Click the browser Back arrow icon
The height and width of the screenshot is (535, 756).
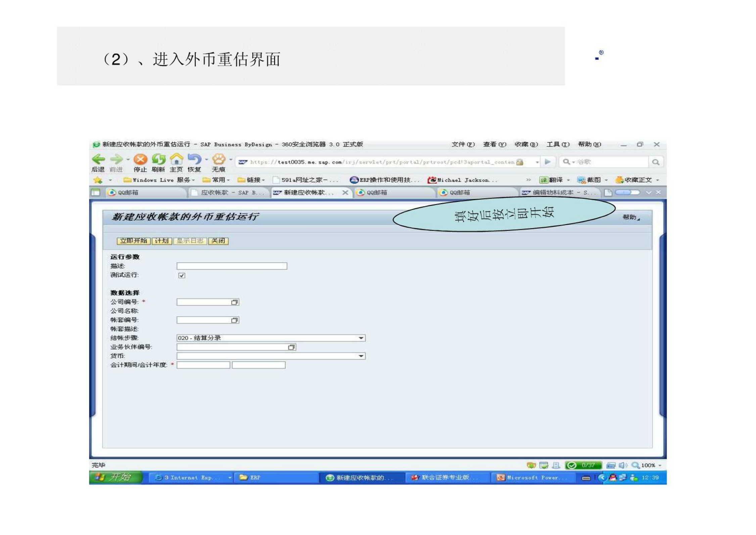point(98,159)
